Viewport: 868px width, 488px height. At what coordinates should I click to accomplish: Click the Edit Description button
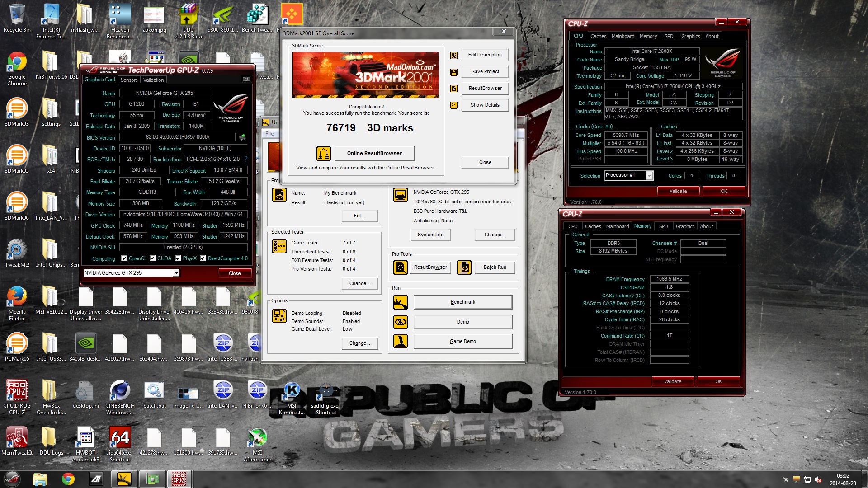click(485, 55)
